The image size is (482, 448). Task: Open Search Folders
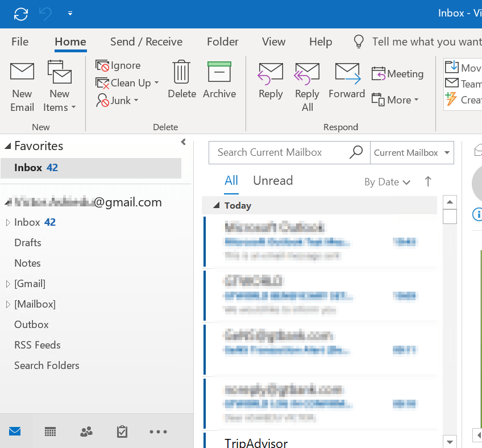(47, 366)
